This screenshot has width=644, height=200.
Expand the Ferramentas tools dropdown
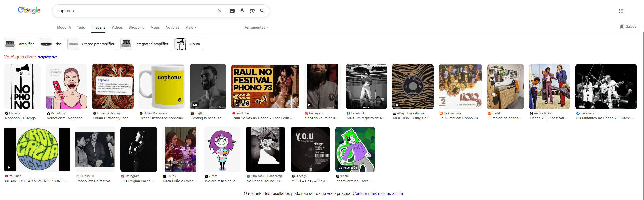pyautogui.click(x=256, y=27)
